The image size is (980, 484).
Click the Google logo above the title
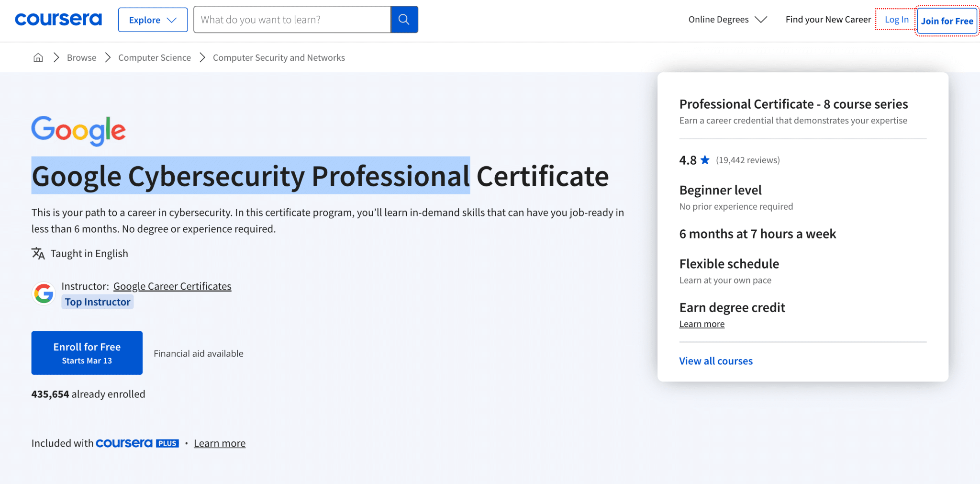(x=78, y=130)
